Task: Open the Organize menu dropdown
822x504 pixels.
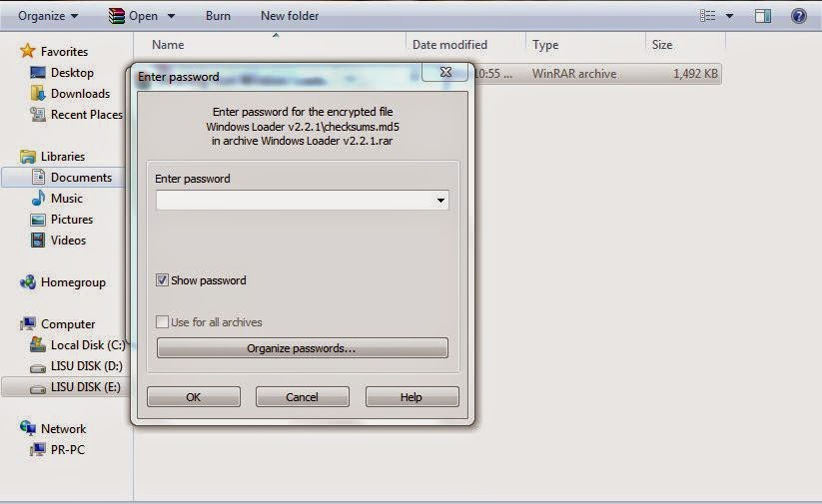Action: pos(48,16)
